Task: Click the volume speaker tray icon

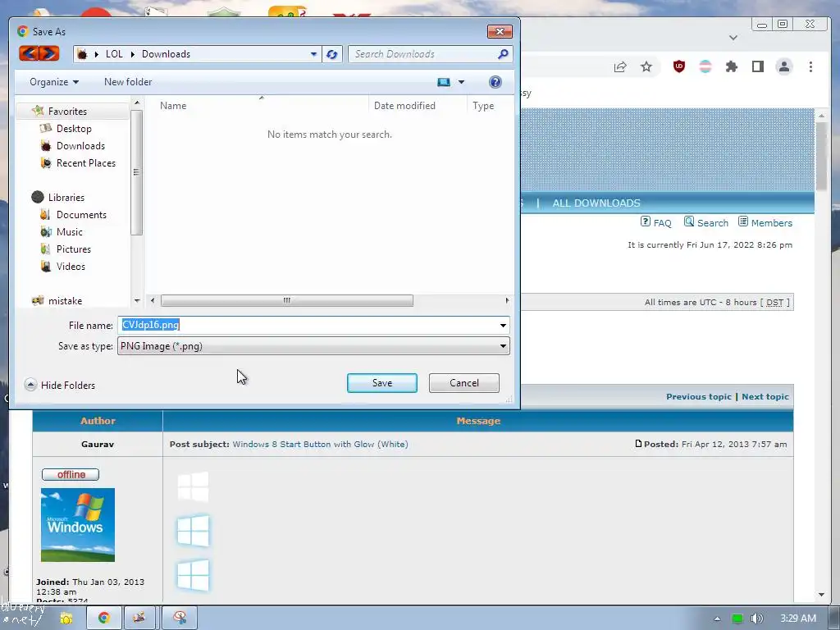Action: click(756, 619)
